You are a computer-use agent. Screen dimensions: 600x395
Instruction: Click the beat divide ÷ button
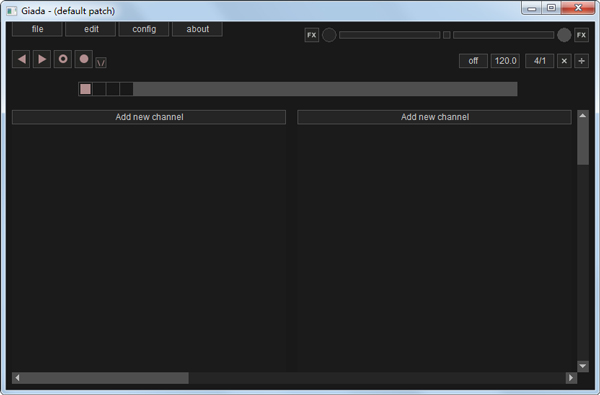pyautogui.click(x=581, y=61)
